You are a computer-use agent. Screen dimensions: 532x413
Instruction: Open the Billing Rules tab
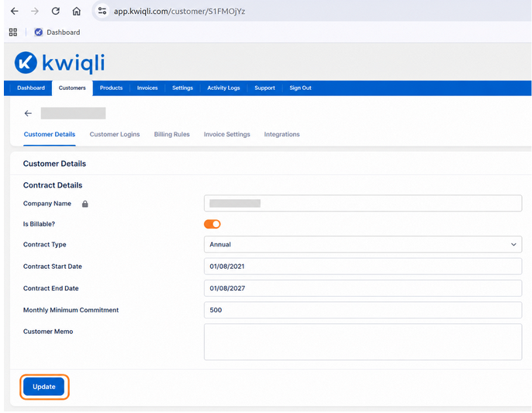[171, 134]
